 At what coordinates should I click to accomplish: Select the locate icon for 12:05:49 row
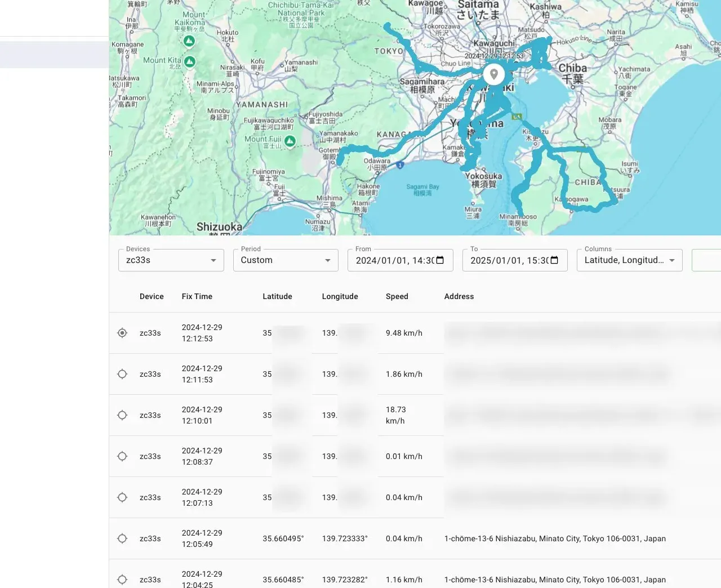point(122,538)
